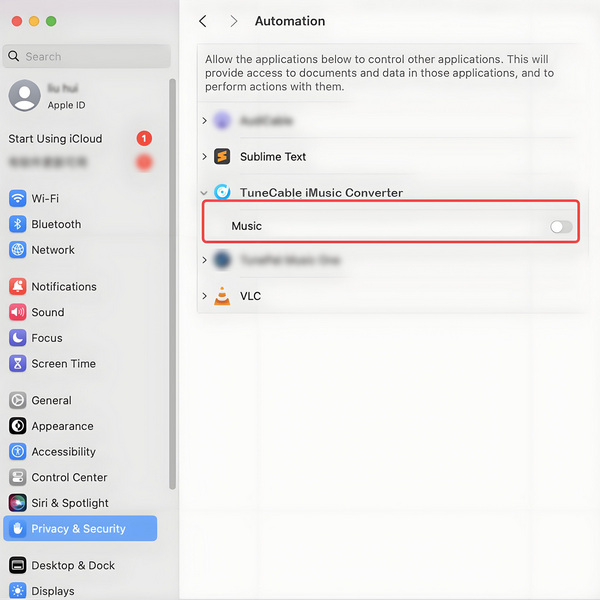Click the Focus moon icon
The width and height of the screenshot is (600, 600).
[x=18, y=338]
